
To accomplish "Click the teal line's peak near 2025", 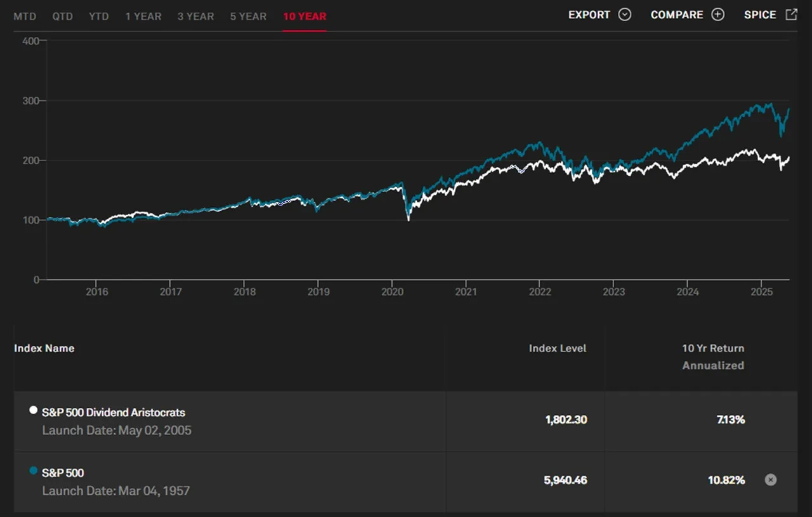I will 770,104.
